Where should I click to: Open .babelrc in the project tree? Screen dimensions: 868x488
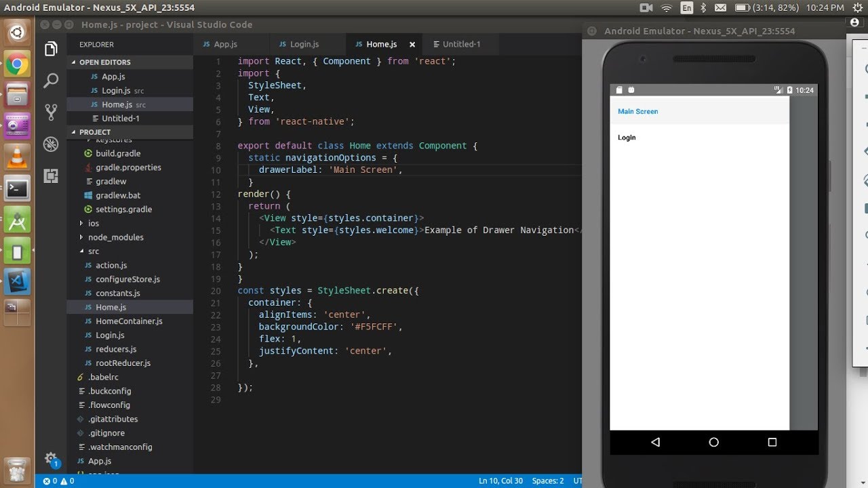tap(130, 377)
